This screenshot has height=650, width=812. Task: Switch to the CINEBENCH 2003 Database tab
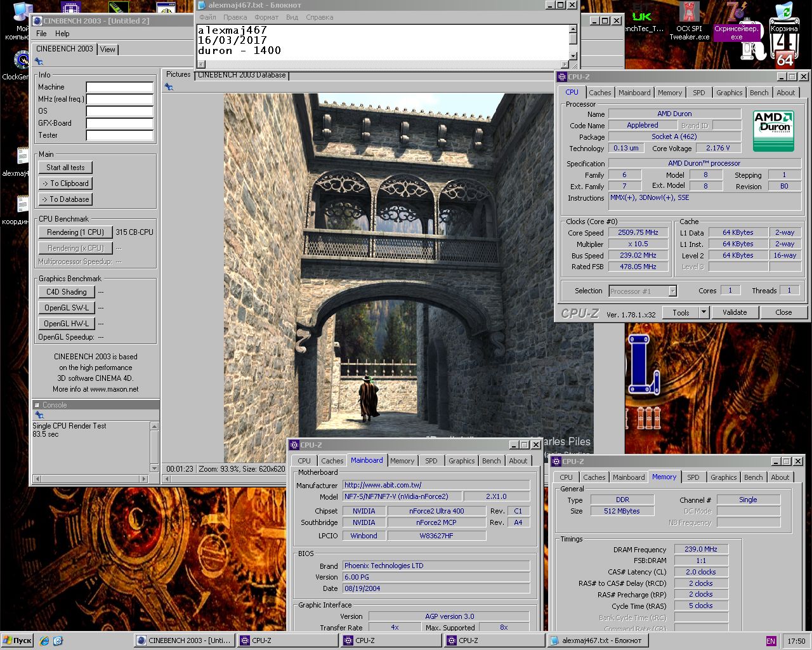click(x=242, y=75)
